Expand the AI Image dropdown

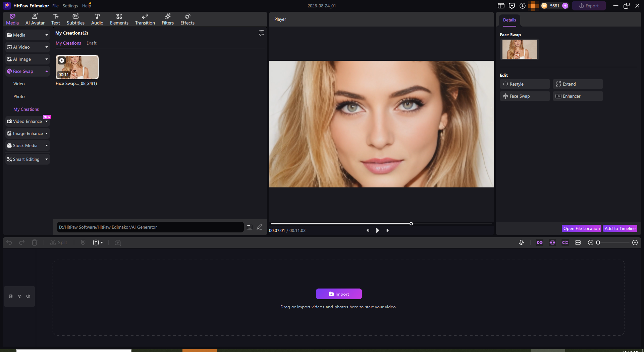(28, 59)
